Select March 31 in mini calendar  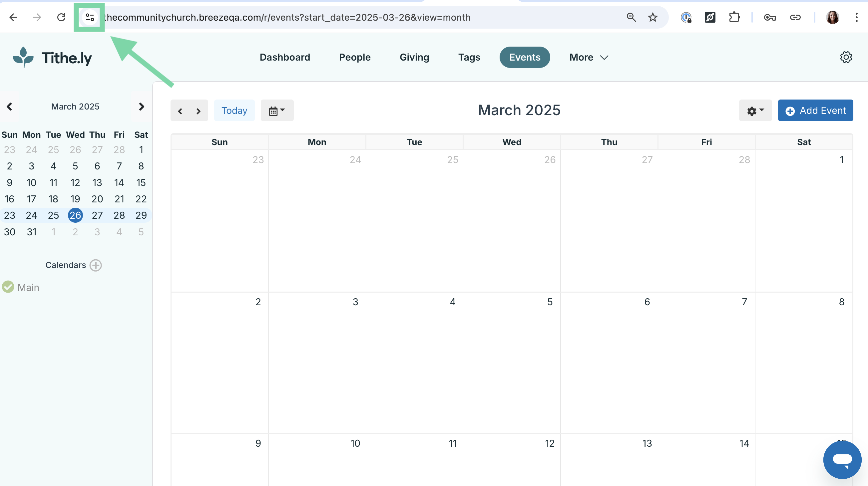[31, 232]
